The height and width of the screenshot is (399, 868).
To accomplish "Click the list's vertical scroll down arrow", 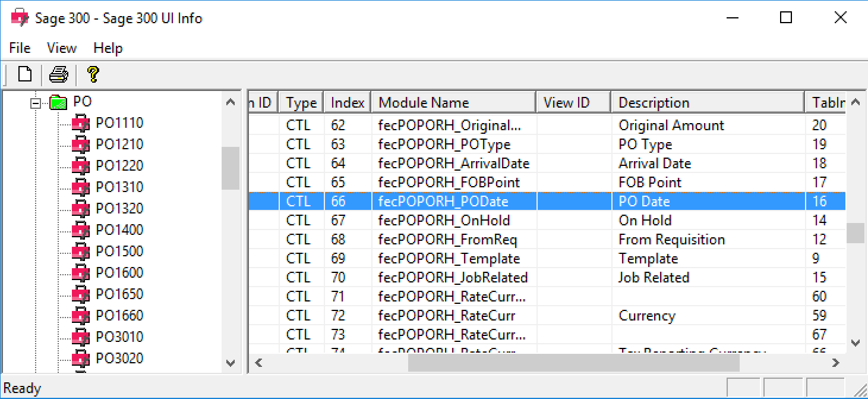I will coord(856,343).
